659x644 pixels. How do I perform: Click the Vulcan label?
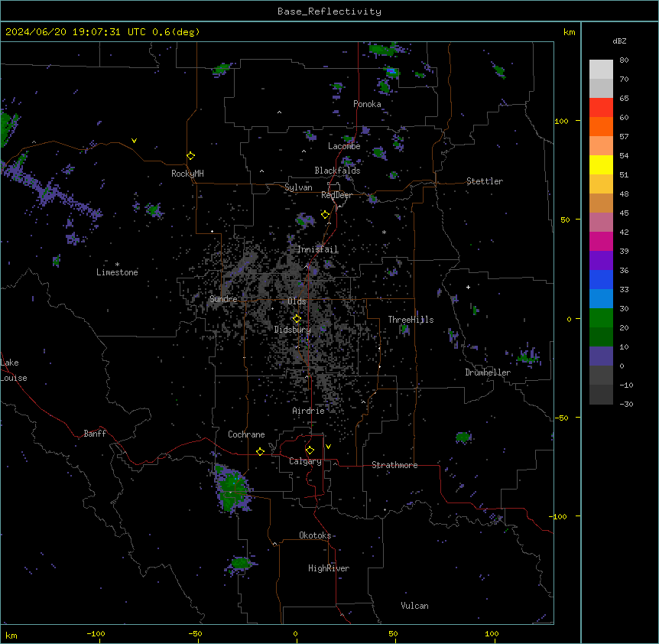[415, 606]
